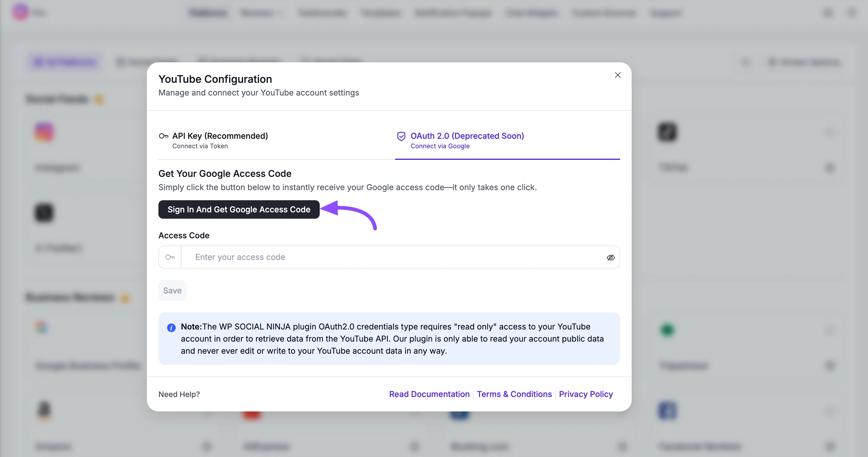
Task: Open the Read Documentation link
Action: coord(429,394)
